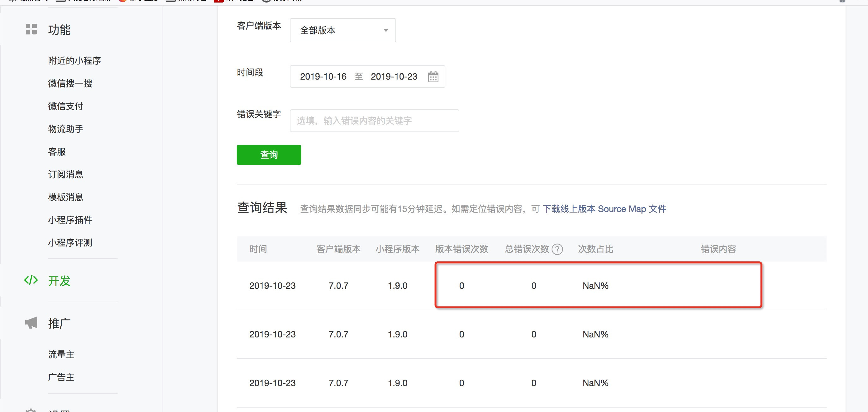The image size is (868, 412).
Task: Open 附近的小程序 menu item
Action: tap(75, 61)
